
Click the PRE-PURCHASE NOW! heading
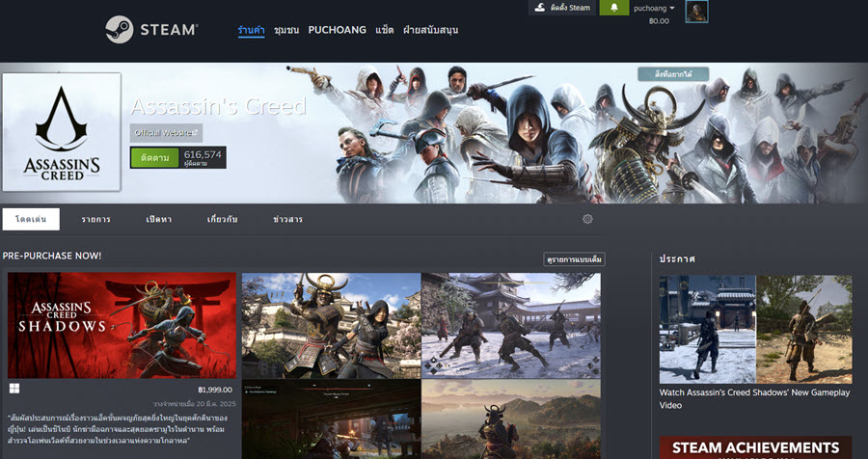[52, 256]
